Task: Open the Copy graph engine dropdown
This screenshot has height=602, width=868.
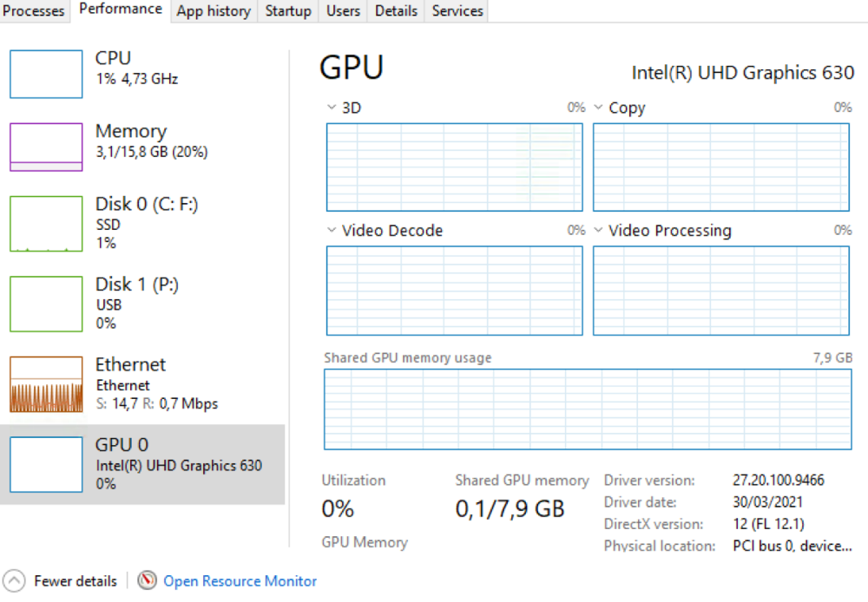Action: (598, 108)
